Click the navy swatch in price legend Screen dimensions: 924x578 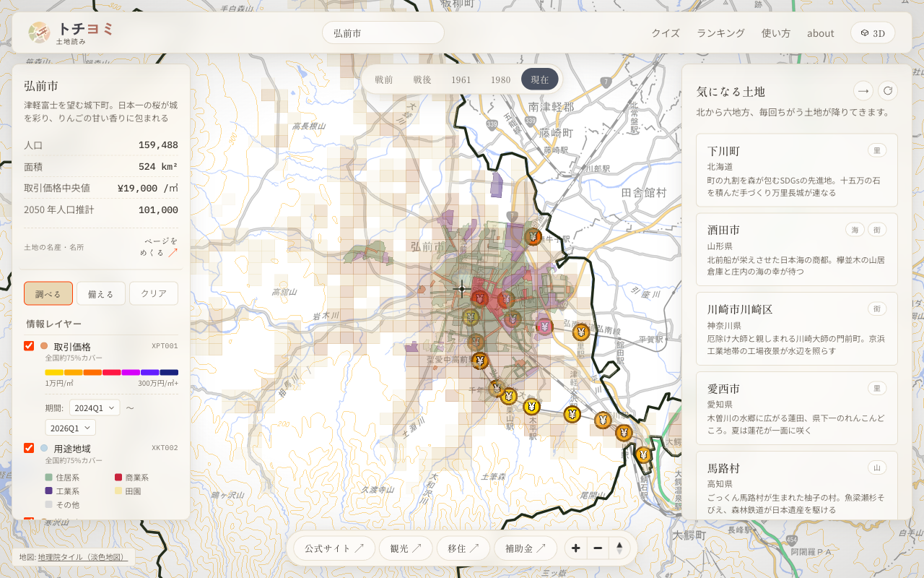click(x=169, y=372)
